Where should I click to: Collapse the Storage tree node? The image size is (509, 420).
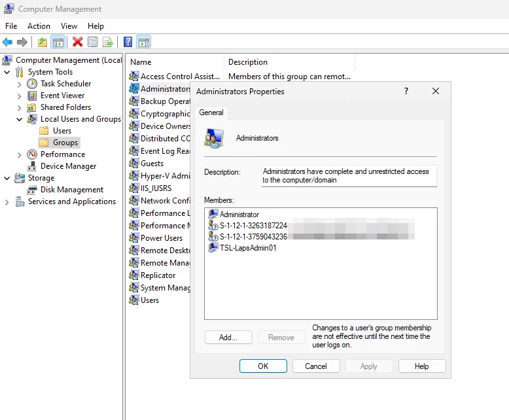point(7,178)
